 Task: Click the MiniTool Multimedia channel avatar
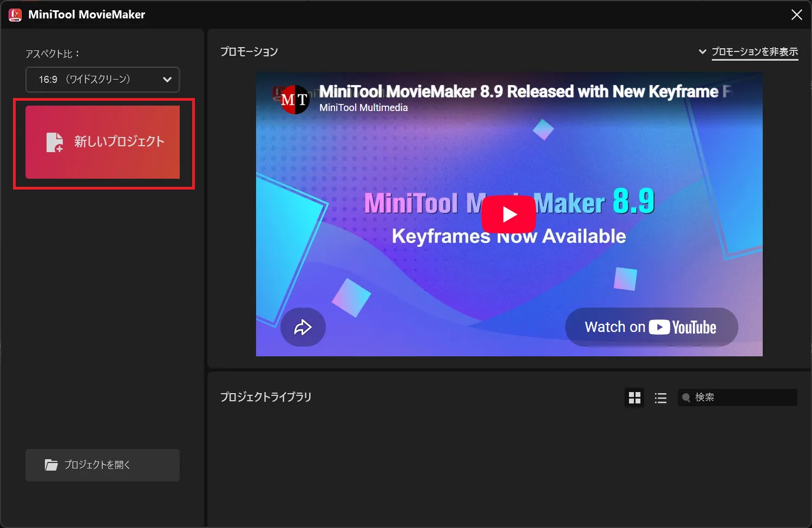[295, 100]
